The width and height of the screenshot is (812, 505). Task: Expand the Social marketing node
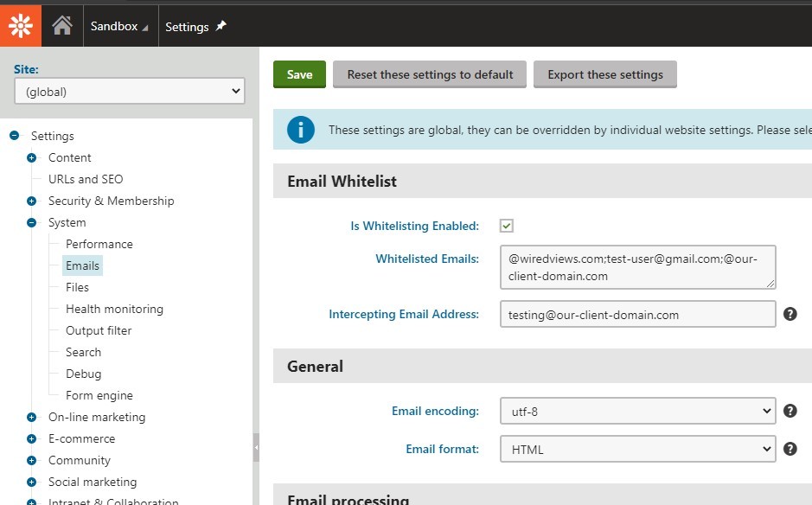pyautogui.click(x=32, y=483)
